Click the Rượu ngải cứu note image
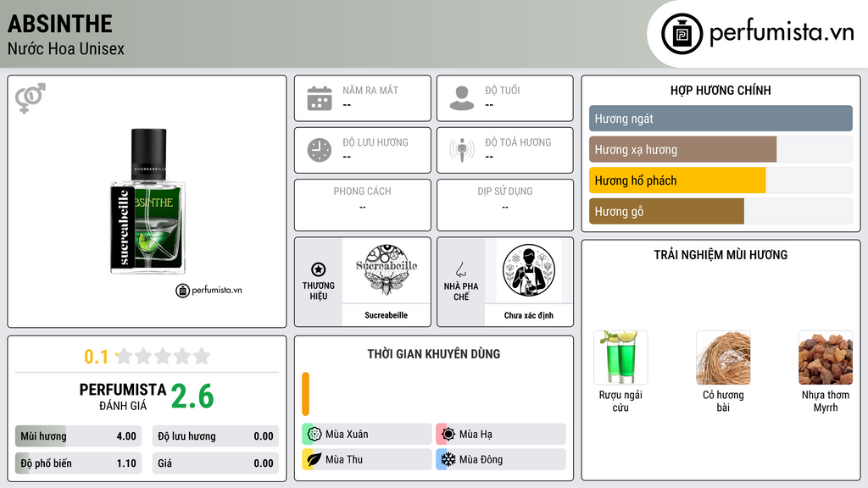868x488 pixels. 620,358
